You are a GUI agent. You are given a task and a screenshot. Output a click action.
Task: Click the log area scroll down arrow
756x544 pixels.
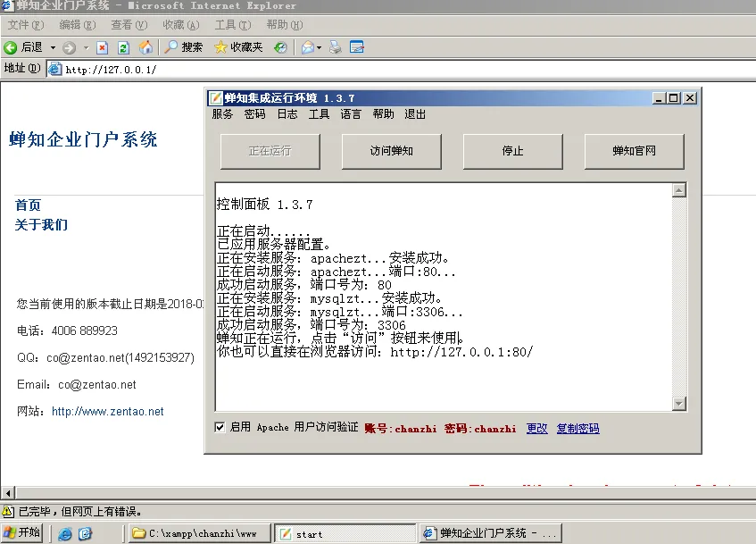click(x=679, y=404)
